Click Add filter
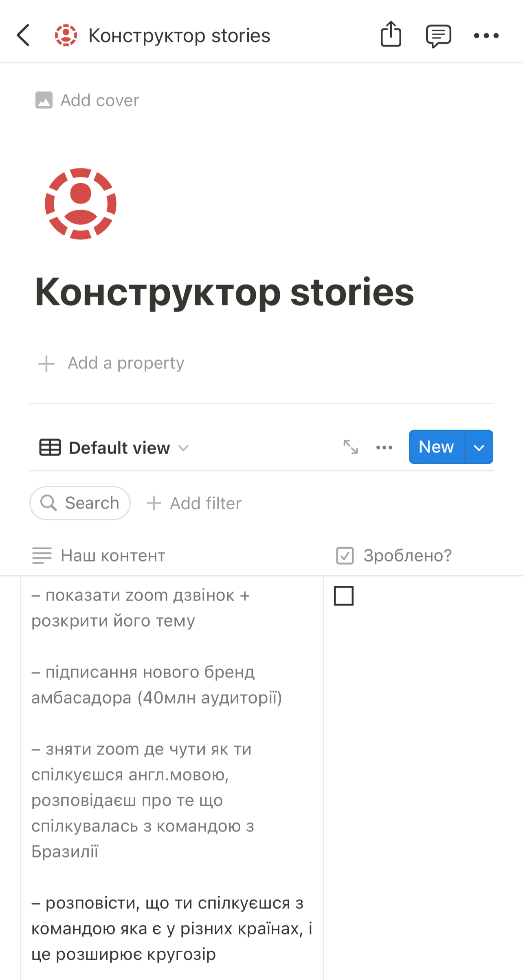The width and height of the screenshot is (523, 980). pos(194,503)
